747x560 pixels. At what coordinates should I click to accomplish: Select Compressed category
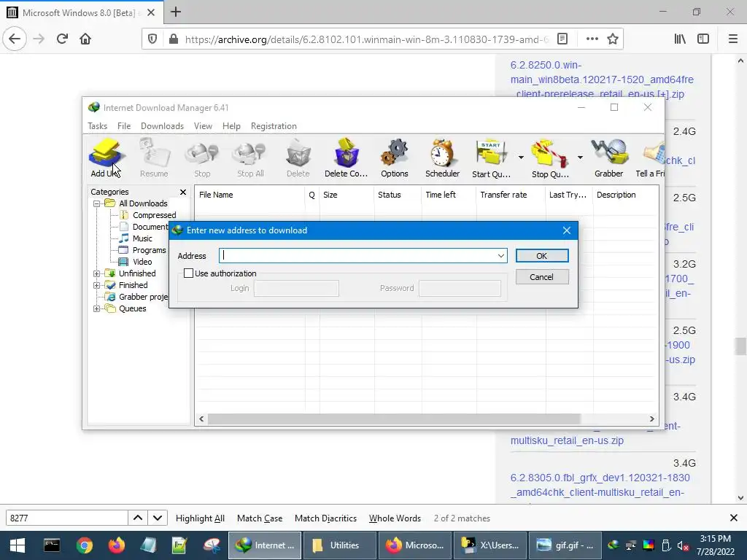(154, 215)
